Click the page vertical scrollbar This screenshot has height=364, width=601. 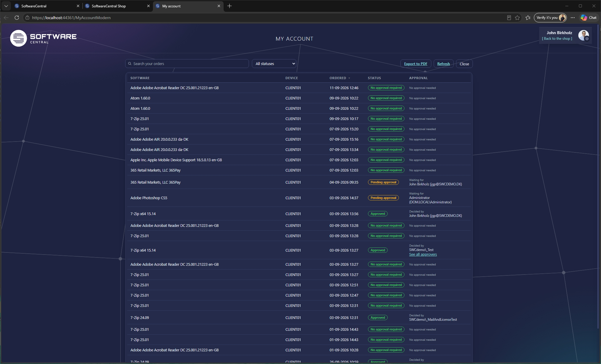tap(599, 177)
